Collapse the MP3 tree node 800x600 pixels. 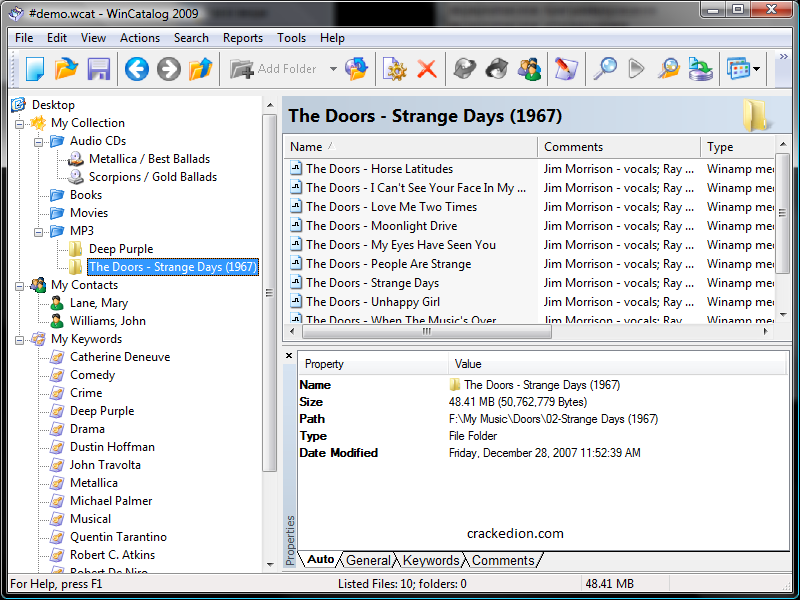pyautogui.click(x=38, y=232)
